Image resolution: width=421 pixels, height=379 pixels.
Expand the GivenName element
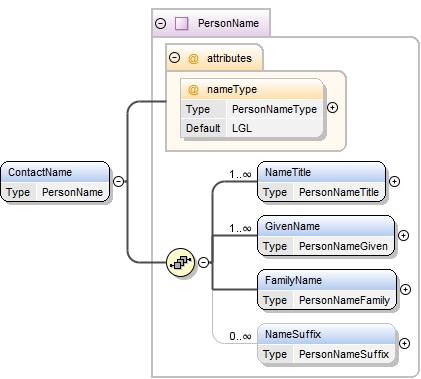pyautogui.click(x=403, y=236)
